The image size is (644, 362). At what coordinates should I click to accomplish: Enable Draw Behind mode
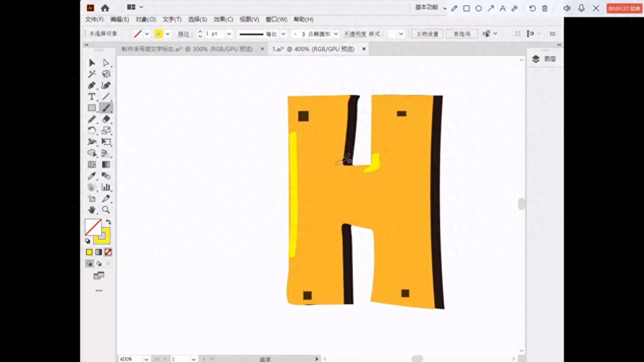(99, 263)
